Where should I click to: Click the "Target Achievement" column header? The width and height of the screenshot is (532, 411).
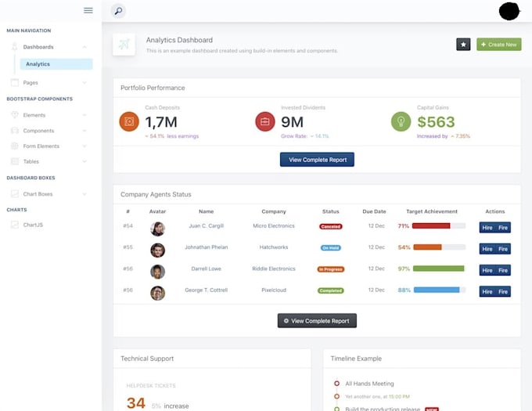tap(432, 211)
